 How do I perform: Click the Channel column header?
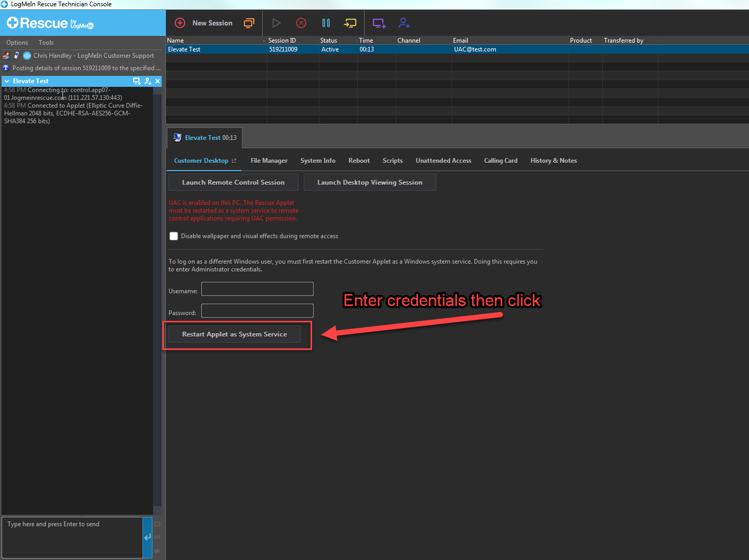(424, 41)
